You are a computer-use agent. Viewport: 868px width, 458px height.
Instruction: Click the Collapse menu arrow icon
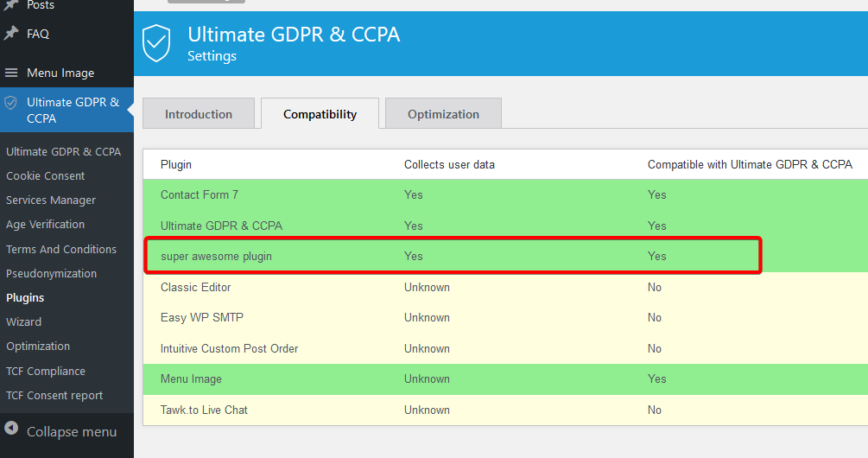click(x=11, y=428)
